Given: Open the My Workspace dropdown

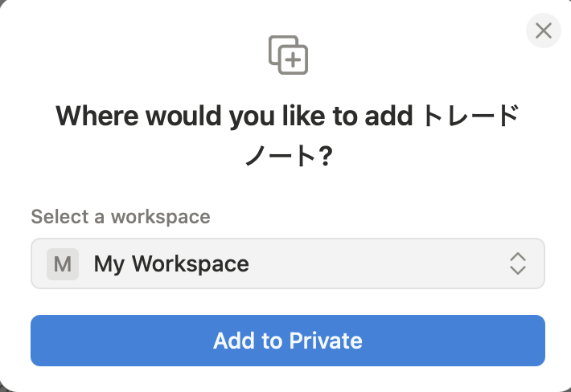Looking at the screenshot, I should click(x=287, y=263).
